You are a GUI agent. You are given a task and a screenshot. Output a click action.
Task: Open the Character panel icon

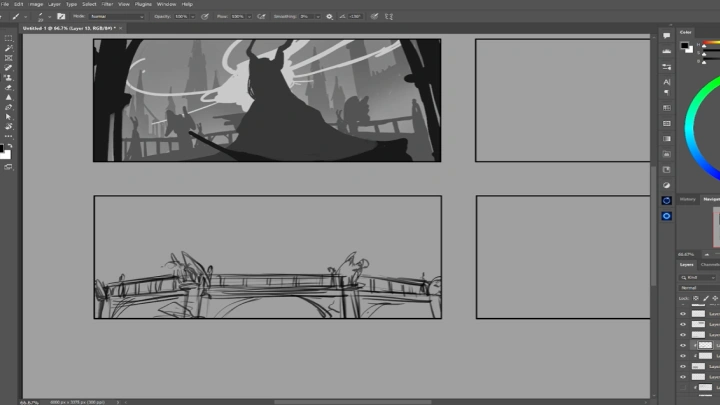point(667,82)
